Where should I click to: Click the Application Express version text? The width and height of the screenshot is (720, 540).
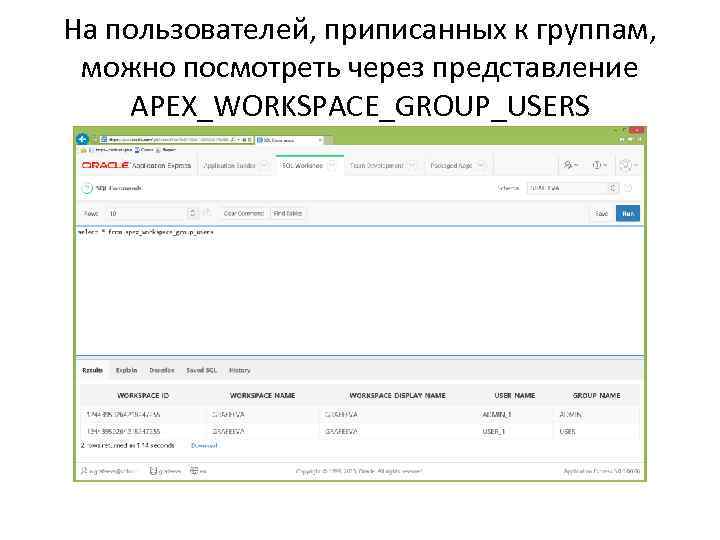pyautogui.click(x=602, y=471)
